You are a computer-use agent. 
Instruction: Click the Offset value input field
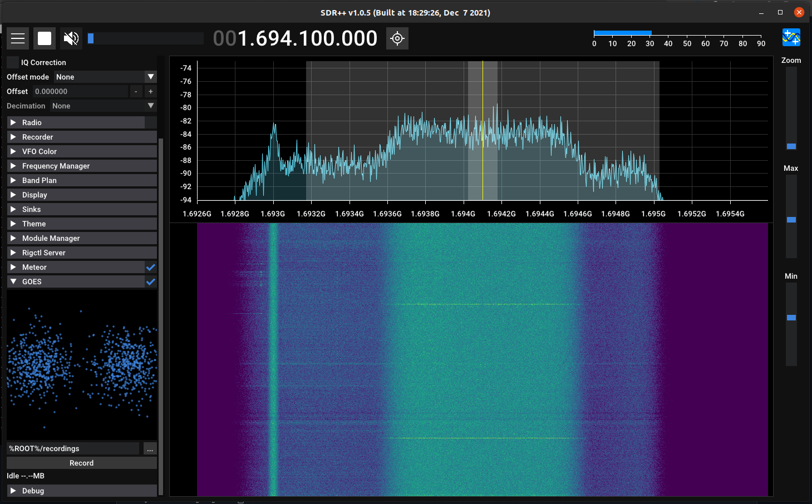[81, 91]
